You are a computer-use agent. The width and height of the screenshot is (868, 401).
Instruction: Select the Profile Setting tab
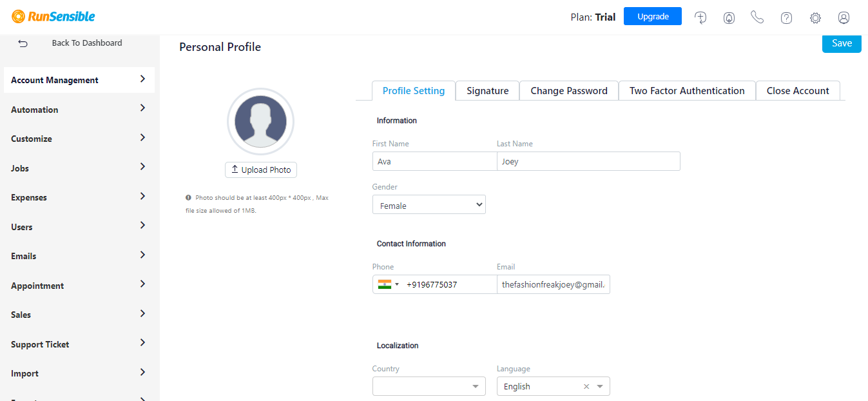[414, 91]
